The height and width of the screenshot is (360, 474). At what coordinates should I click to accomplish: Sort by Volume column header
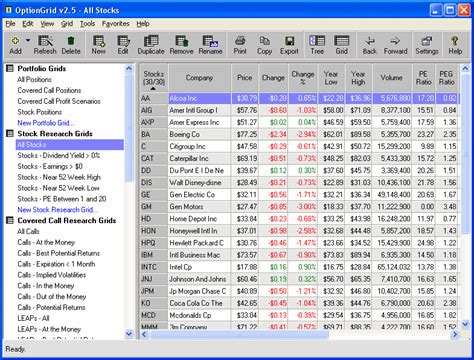392,78
